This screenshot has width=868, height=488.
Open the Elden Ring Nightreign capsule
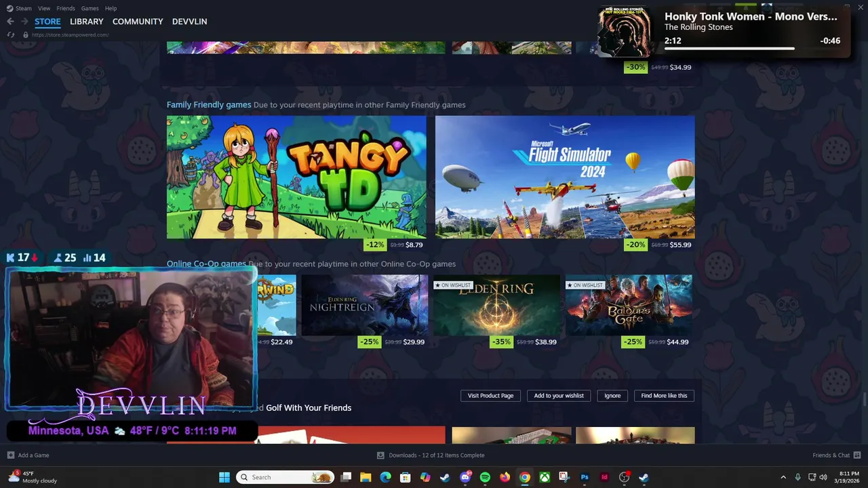pos(365,305)
